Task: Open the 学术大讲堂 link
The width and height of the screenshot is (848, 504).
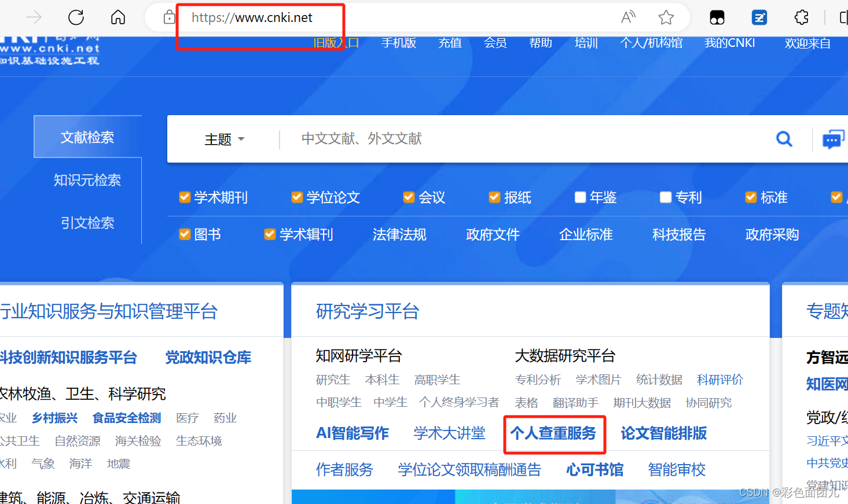Action: click(450, 433)
